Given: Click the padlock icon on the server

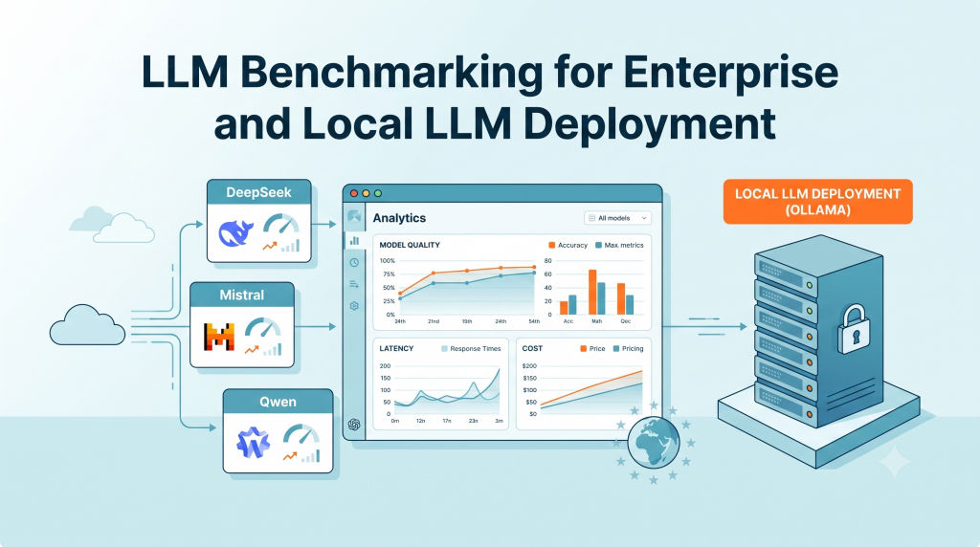Looking at the screenshot, I should pyautogui.click(x=853, y=330).
